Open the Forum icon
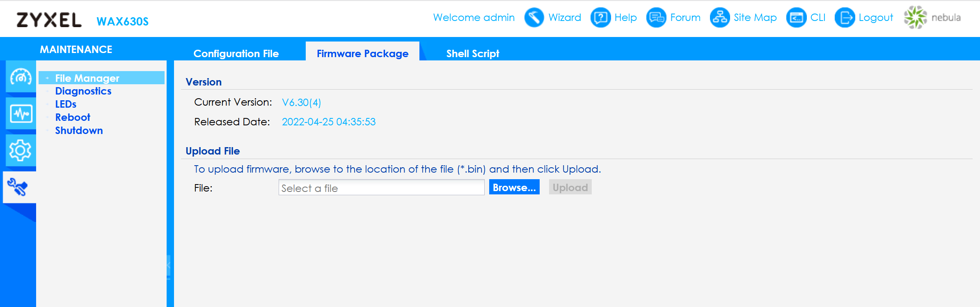 click(656, 18)
